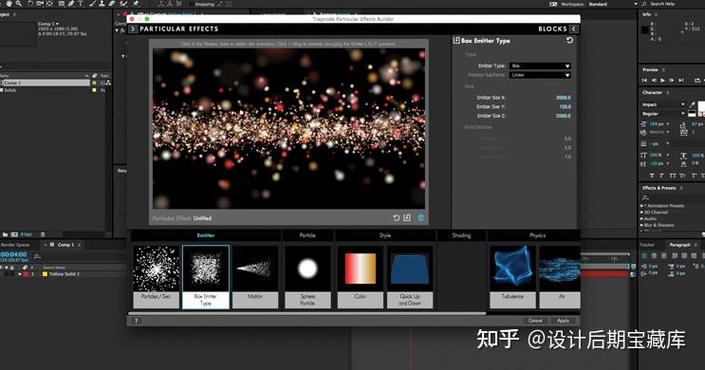This screenshot has width=705, height=370.
Task: Open the question mark help button
Action: pyautogui.click(x=136, y=321)
